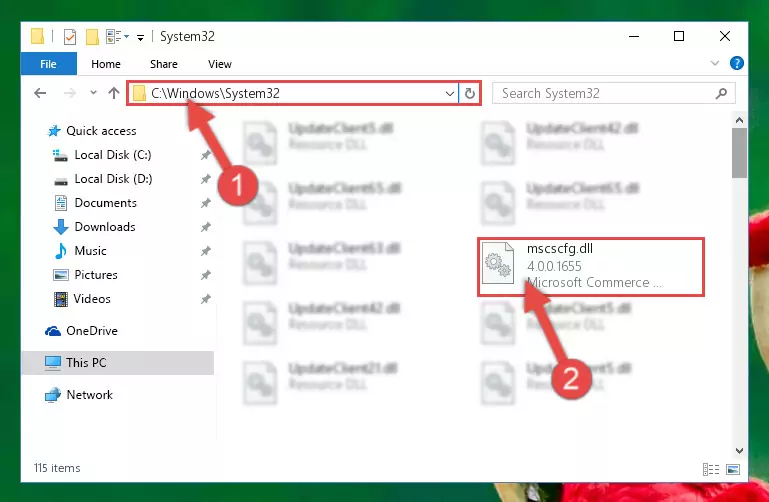Open the Customize Quick Access Toolbar dropdown
The width and height of the screenshot is (769, 502).
click(x=140, y=37)
